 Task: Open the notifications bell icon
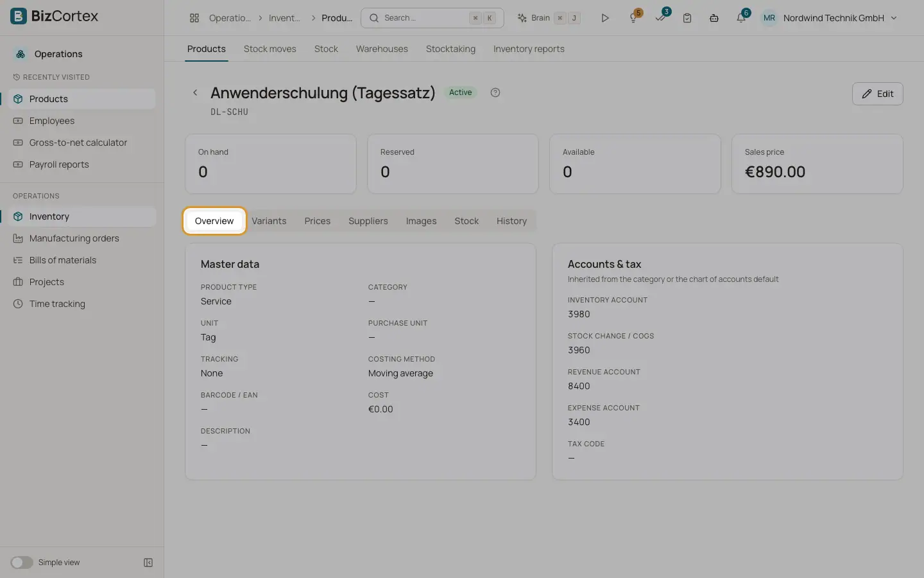(741, 18)
